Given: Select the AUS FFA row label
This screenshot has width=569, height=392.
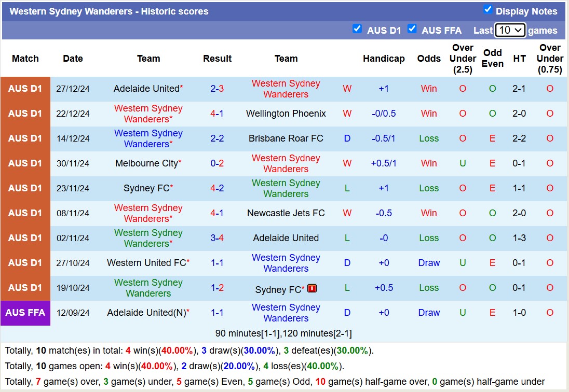Looking at the screenshot, I should (x=25, y=313).
